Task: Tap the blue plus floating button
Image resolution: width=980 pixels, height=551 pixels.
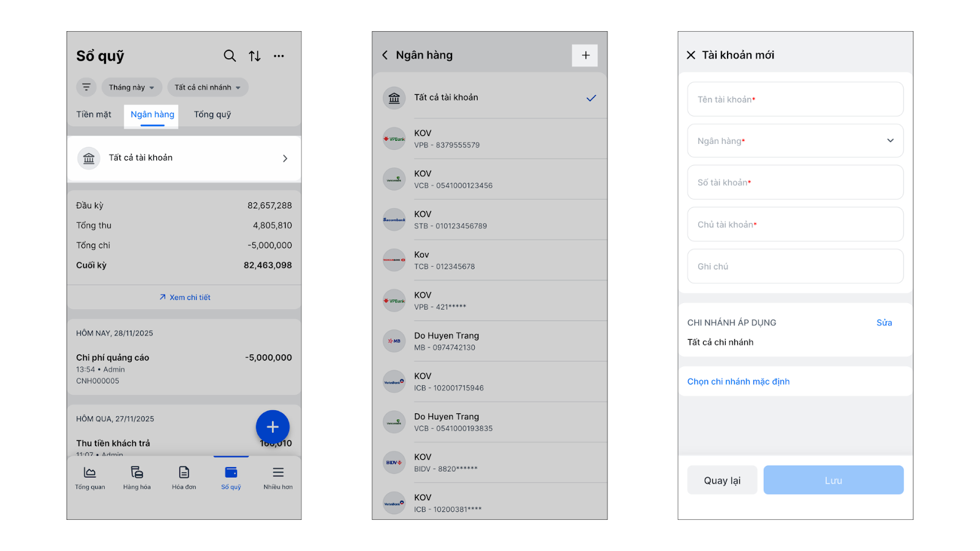Action: (273, 427)
